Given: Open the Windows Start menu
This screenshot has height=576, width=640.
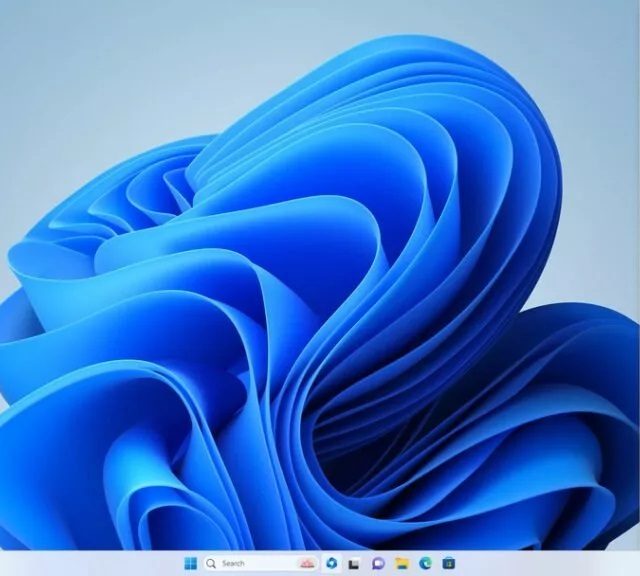Looking at the screenshot, I should pyautogui.click(x=191, y=563).
